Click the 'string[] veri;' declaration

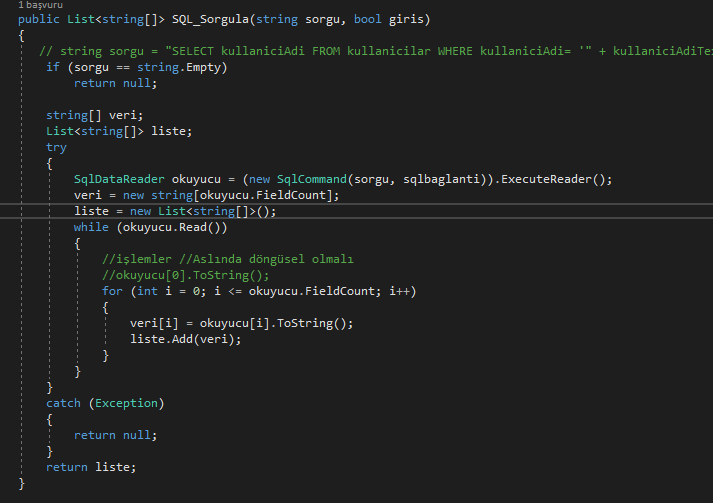click(x=95, y=115)
